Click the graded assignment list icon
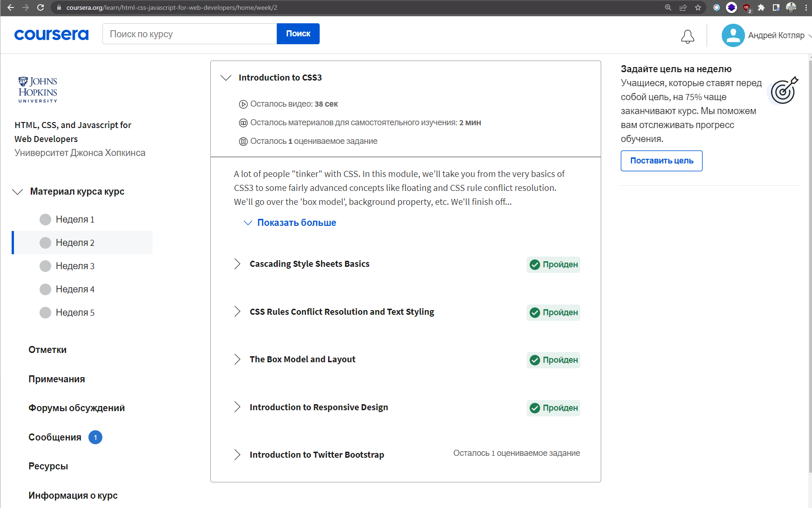 pos(243,142)
